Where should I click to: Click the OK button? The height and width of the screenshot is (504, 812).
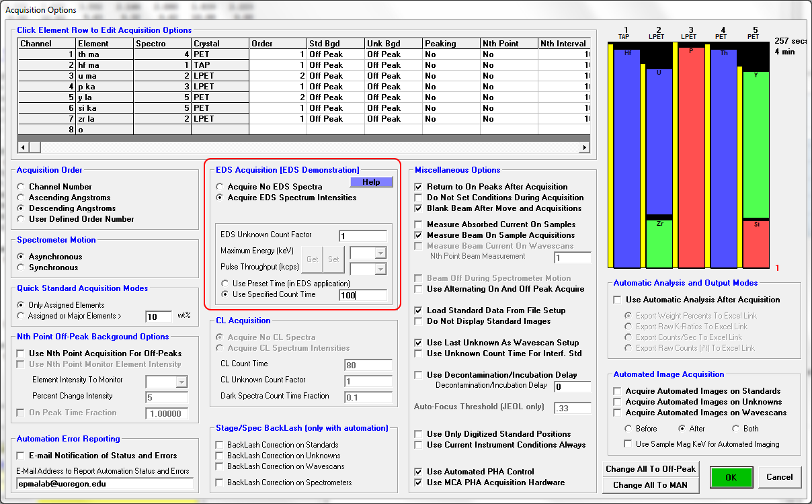(x=731, y=477)
